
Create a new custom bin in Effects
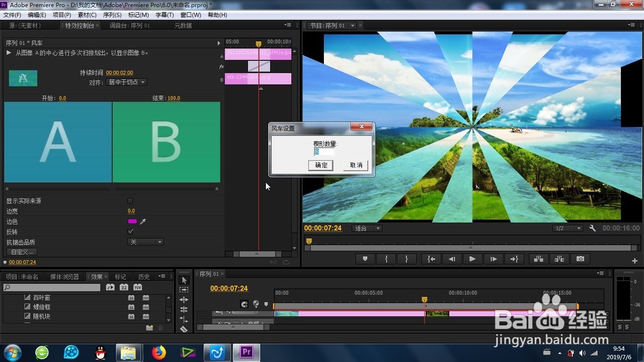pyautogui.click(x=149, y=328)
